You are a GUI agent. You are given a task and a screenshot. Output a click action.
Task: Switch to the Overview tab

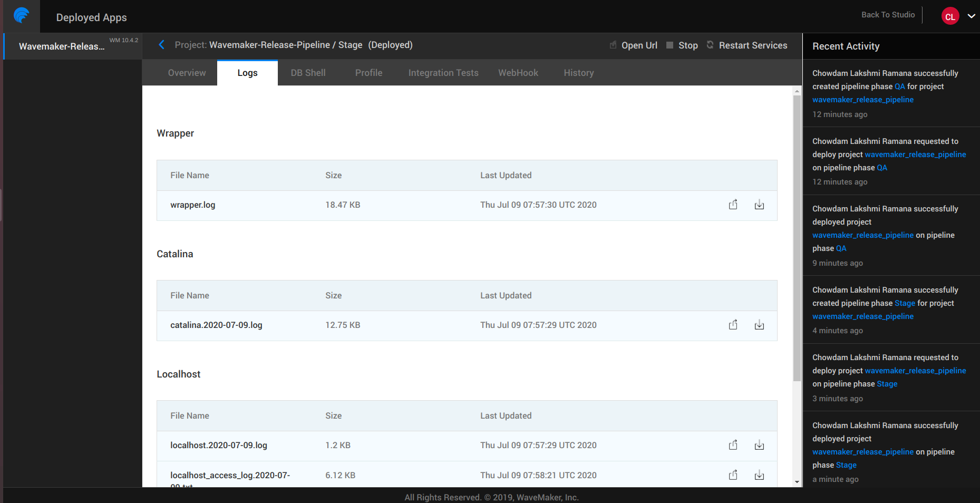tap(187, 73)
